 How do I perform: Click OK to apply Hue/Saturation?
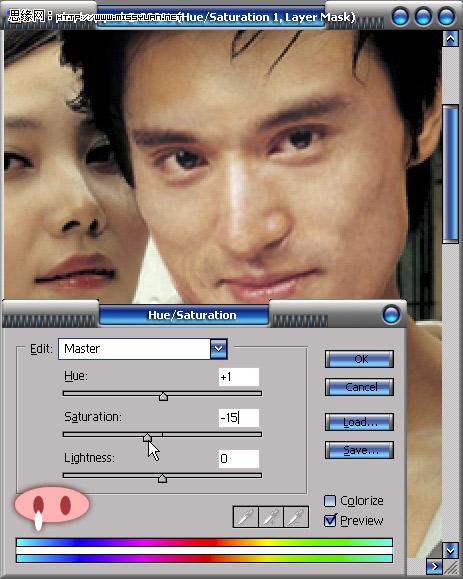[x=359, y=359]
